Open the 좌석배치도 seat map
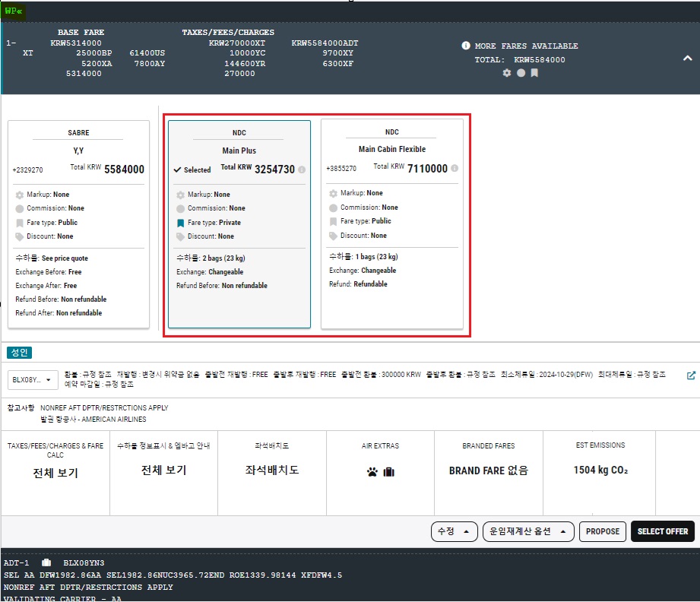Viewport: 700px width, 602px height. [x=272, y=470]
